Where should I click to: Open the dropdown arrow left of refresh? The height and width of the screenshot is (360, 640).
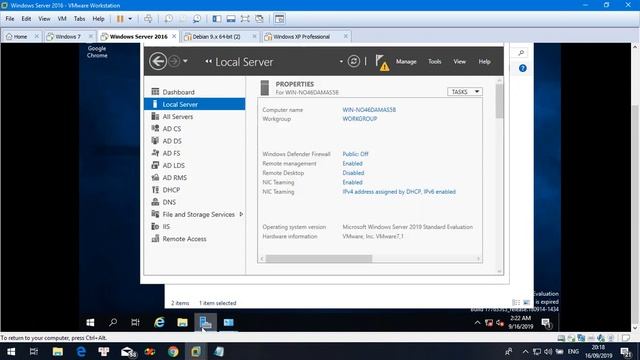coord(341,62)
